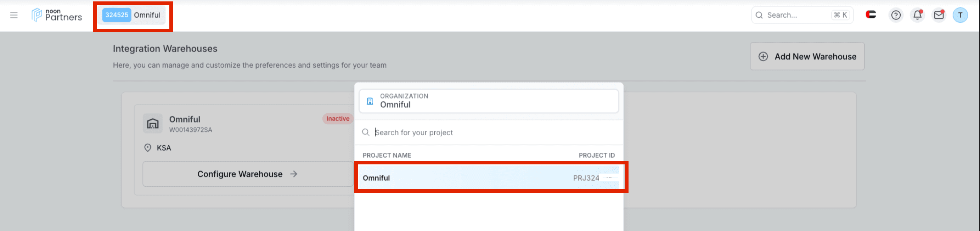Click the PROJECT ID column header
The image size is (980, 231).
pyautogui.click(x=596, y=155)
